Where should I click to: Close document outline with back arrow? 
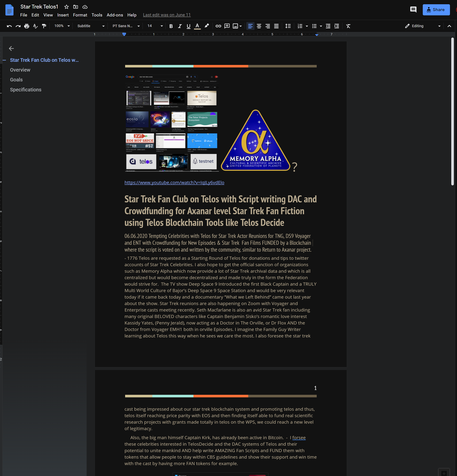coord(11,49)
